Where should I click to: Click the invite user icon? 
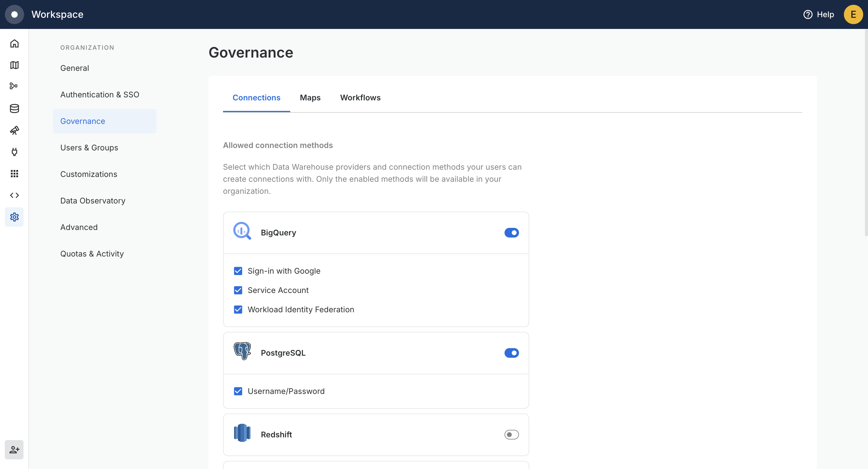pos(14,449)
